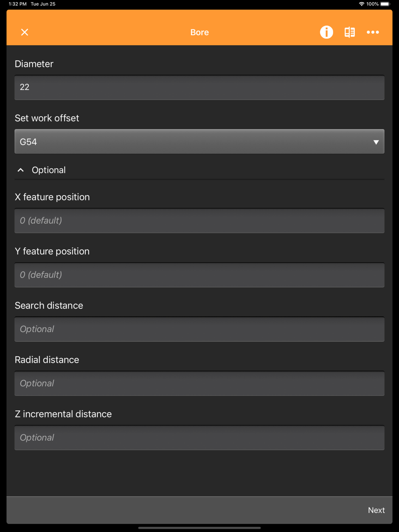This screenshot has height=532, width=399.
Task: Open the three-dot more options menu
Action: click(x=373, y=32)
